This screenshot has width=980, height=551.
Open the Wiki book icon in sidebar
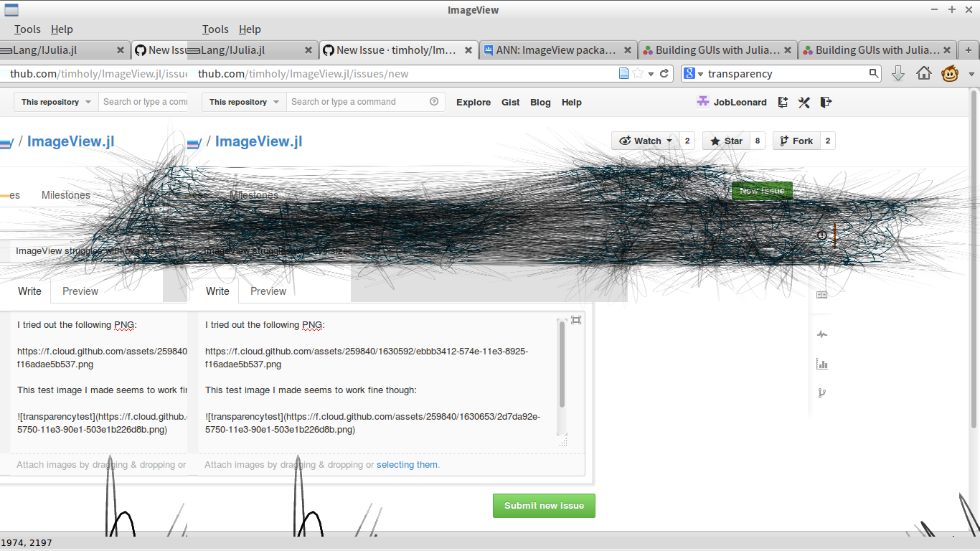point(822,295)
